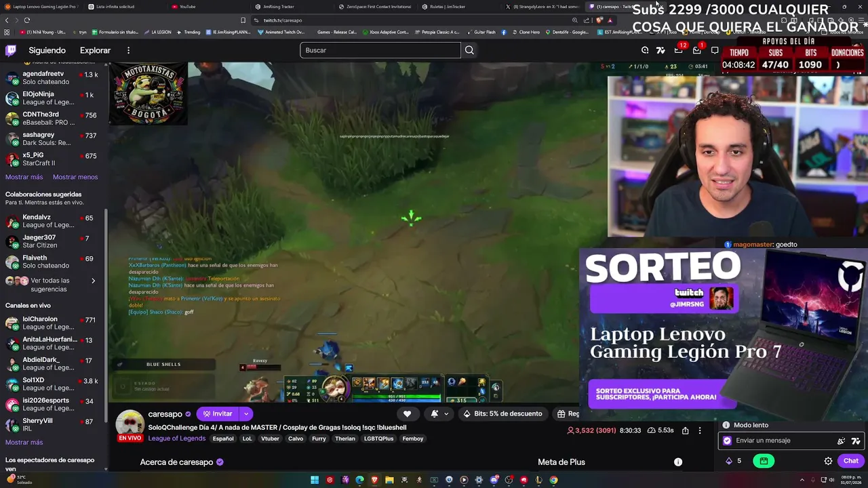The height and width of the screenshot is (488, 868).
Task: Click Bits: 5% de descuento button
Action: (x=502, y=413)
